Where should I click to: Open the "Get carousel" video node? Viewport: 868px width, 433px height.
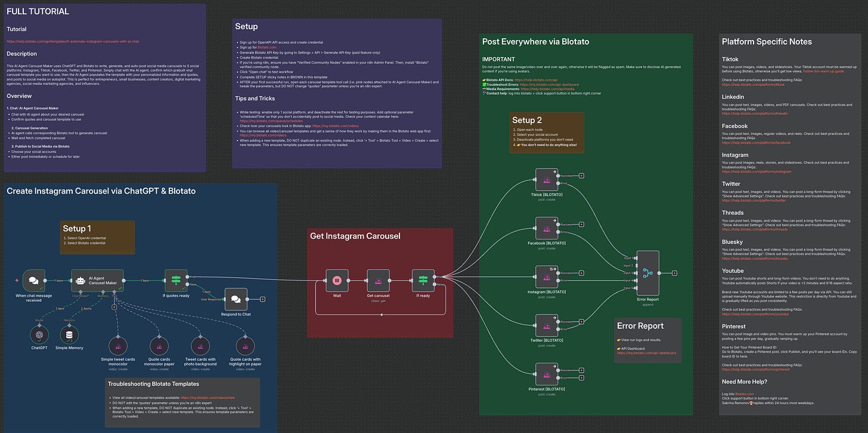[x=378, y=281]
